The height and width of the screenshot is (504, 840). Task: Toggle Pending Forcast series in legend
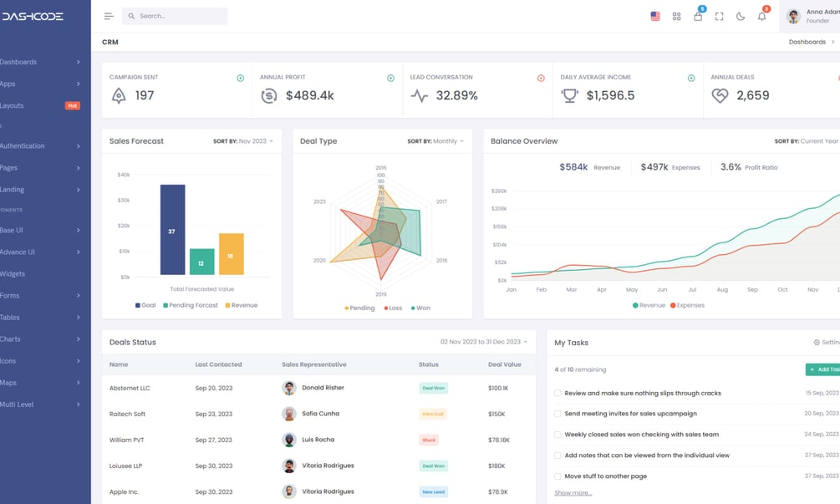point(191,305)
